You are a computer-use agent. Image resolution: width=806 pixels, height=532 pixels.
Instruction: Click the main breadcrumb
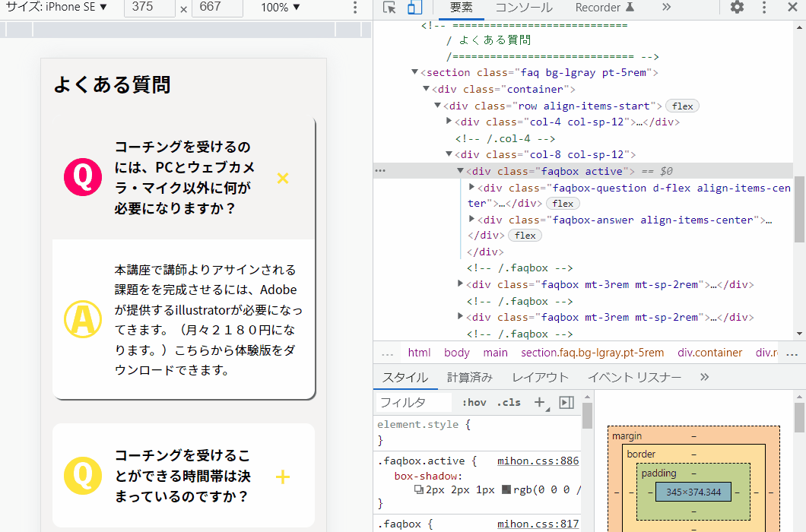tap(495, 353)
